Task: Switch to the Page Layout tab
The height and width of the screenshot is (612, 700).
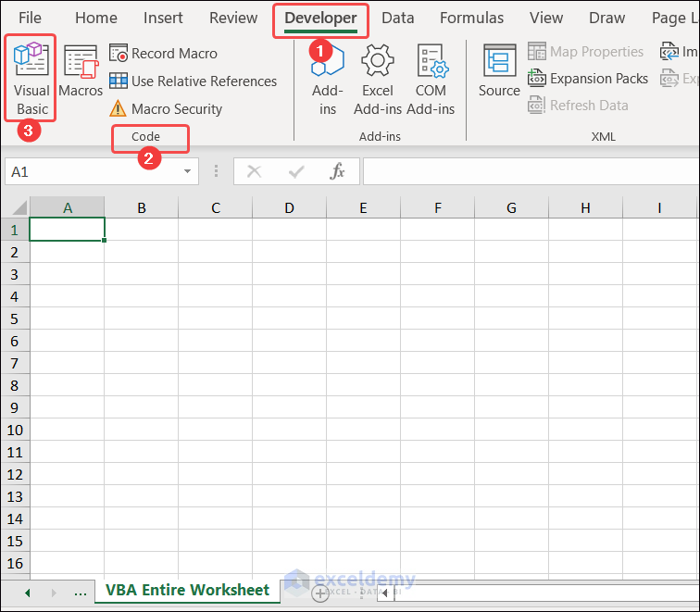Action: (x=675, y=18)
